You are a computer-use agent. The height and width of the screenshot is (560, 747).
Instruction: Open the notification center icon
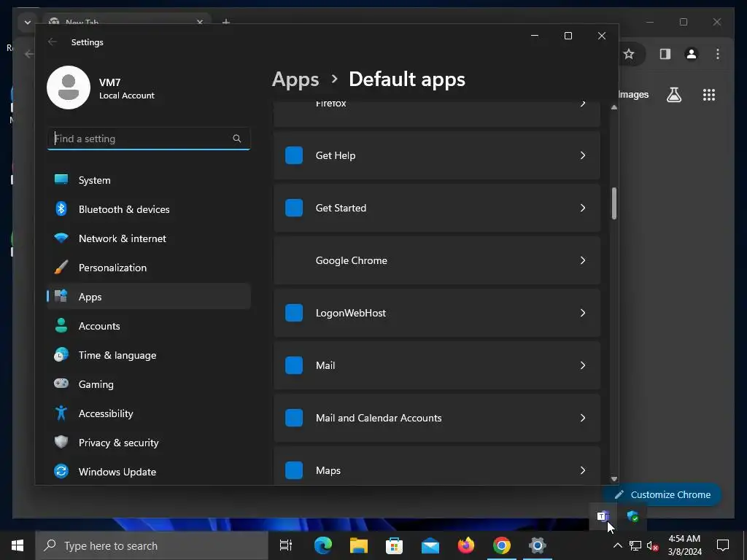723,545
